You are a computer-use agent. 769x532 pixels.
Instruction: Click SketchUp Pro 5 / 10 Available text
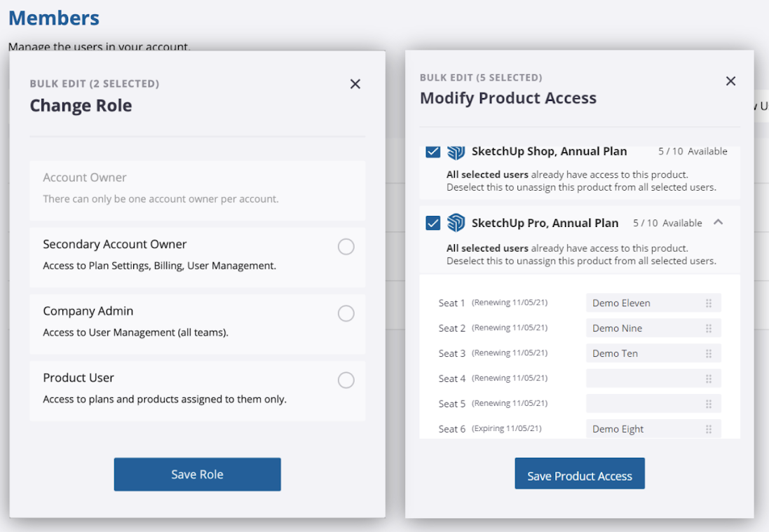tap(667, 223)
